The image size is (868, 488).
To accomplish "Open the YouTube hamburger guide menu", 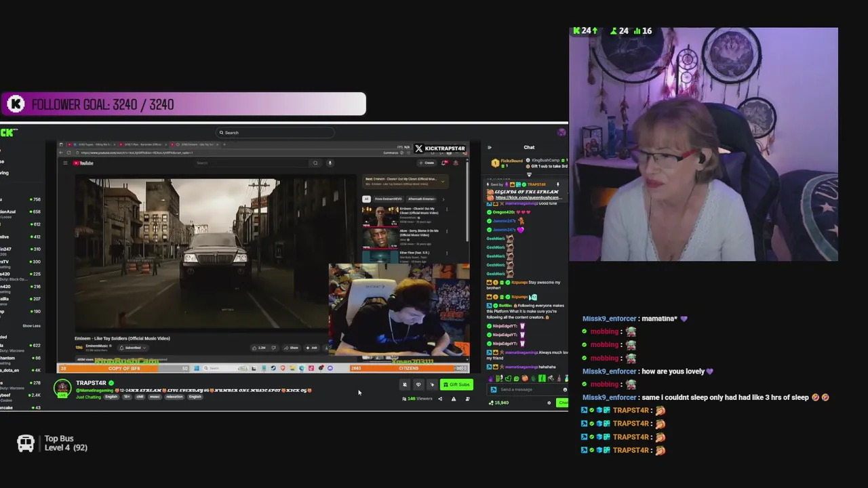I will point(65,163).
